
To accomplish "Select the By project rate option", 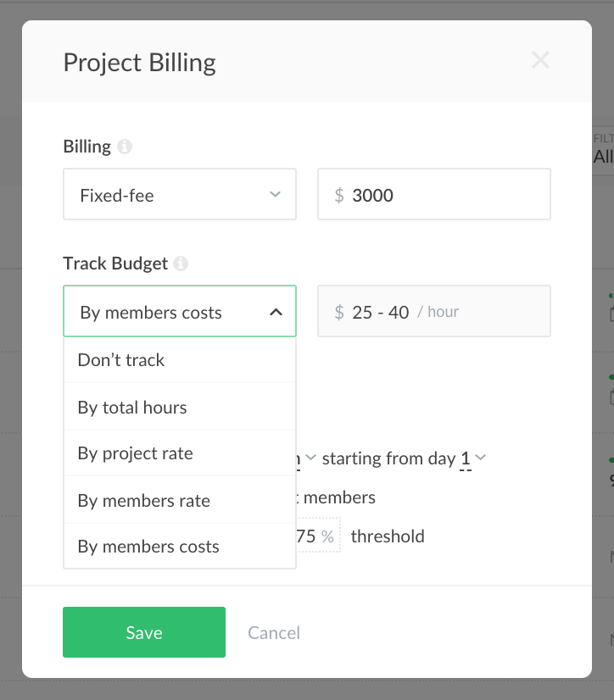I will click(x=136, y=453).
